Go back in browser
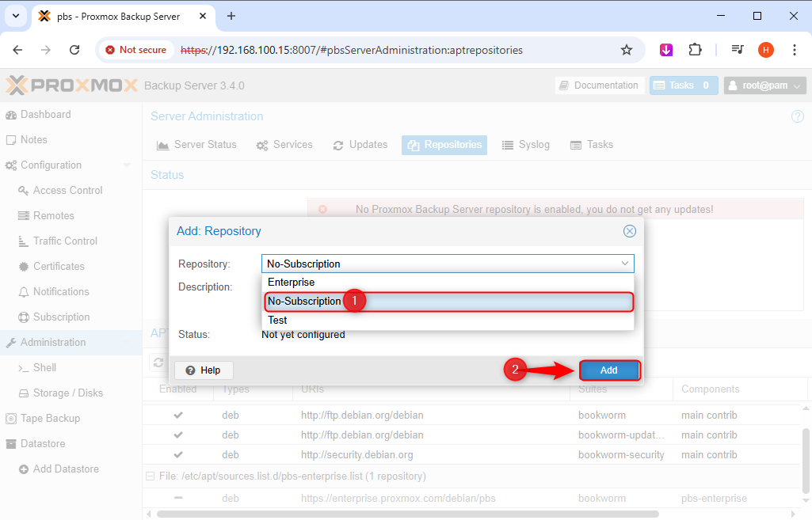This screenshot has width=812, height=520. [17, 50]
